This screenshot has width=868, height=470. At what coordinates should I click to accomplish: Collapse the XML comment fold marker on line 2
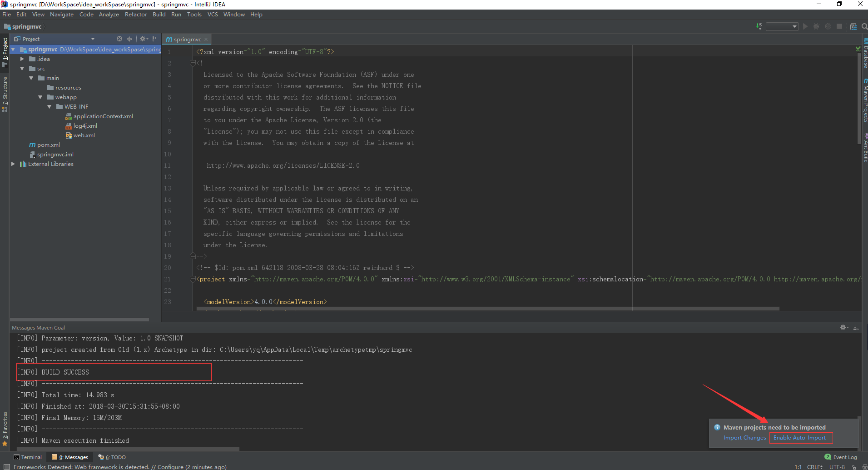[193, 63]
